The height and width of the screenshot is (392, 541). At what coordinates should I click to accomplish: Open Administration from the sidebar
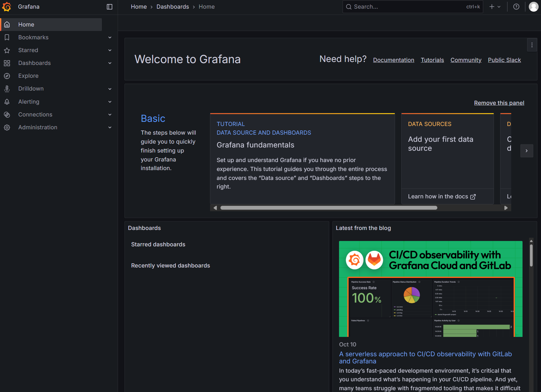(x=38, y=127)
